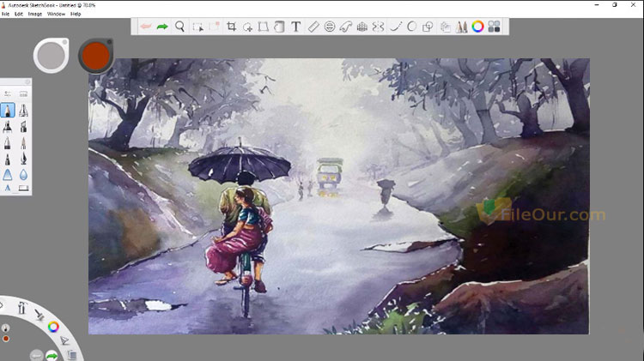Select the Quick Transform lasso tool
This screenshot has height=361, width=644.
point(247,27)
